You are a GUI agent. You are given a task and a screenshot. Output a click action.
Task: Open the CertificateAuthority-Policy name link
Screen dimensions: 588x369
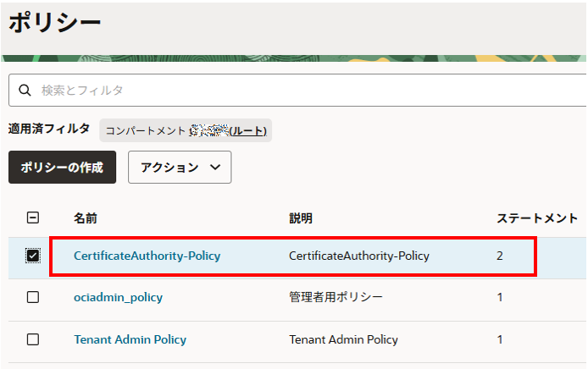coord(147,256)
